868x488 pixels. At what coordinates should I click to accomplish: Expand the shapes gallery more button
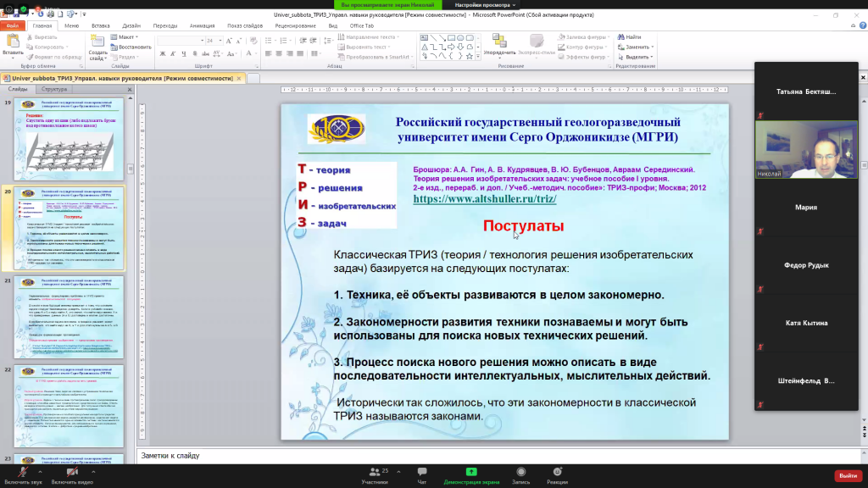point(478,56)
